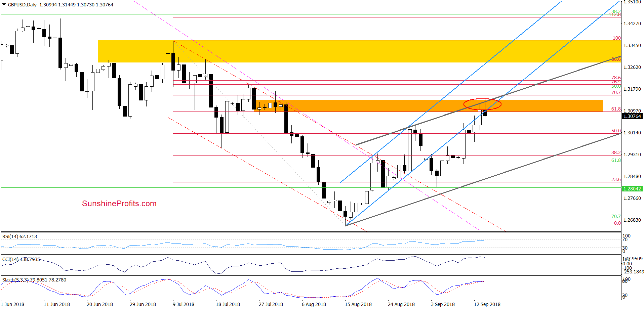
Task: Click the 3 Sep 2018 date label
Action: [x=443, y=304]
